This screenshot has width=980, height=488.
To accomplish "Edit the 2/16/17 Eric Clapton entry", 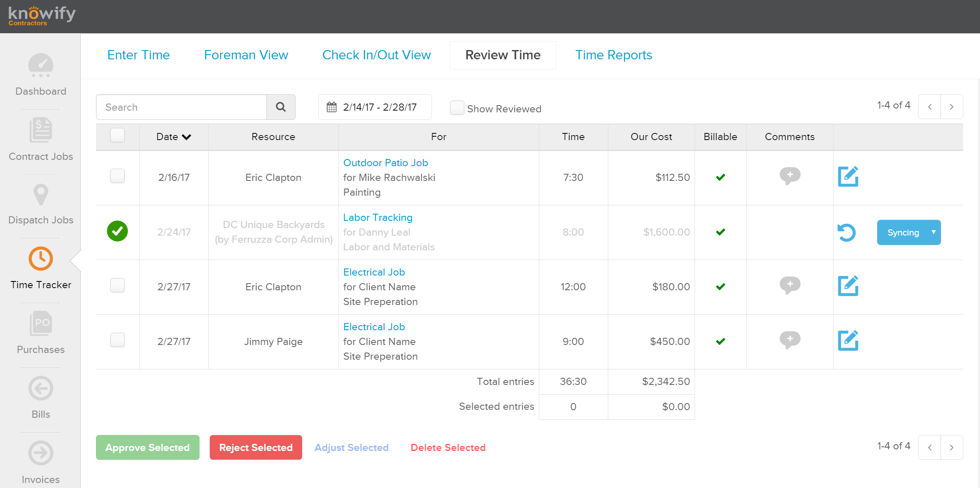I will 848,176.
